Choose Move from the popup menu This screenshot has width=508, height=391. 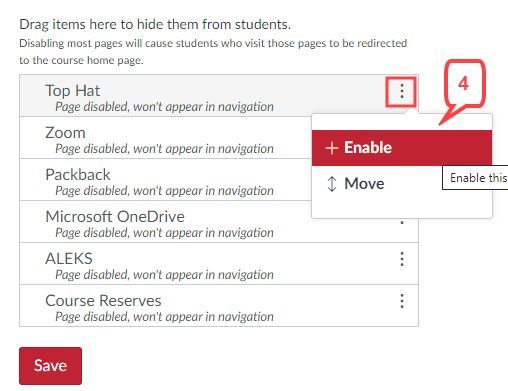[x=402, y=184]
